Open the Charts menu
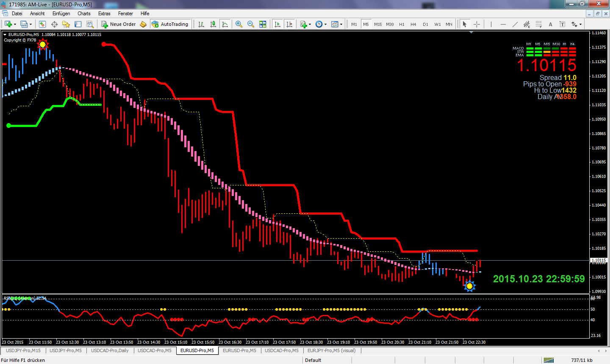The image size is (610, 364). click(x=84, y=14)
